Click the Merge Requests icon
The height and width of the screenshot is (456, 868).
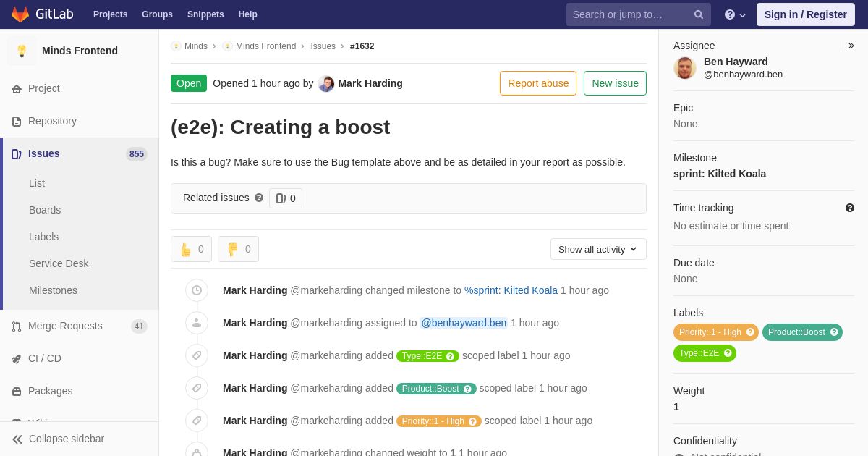pos(17,326)
